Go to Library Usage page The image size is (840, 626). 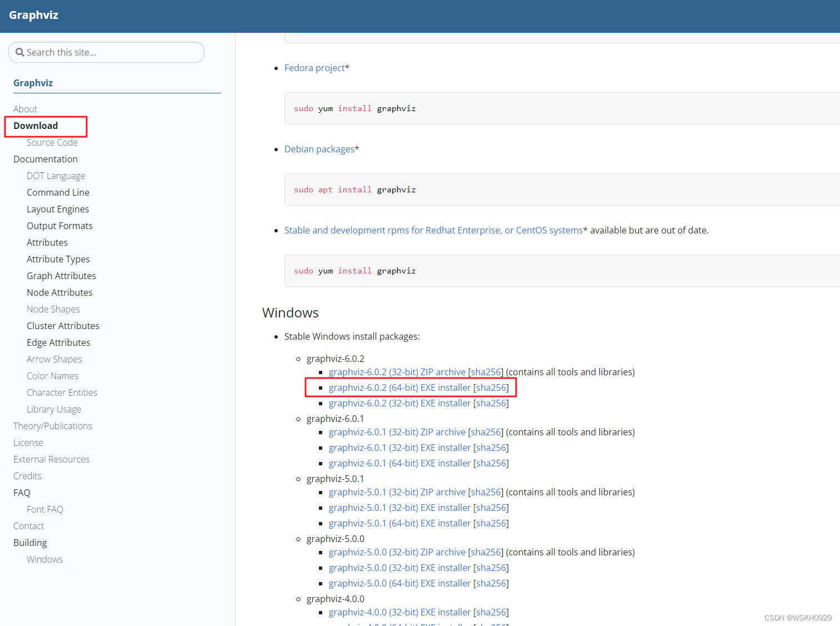54,409
